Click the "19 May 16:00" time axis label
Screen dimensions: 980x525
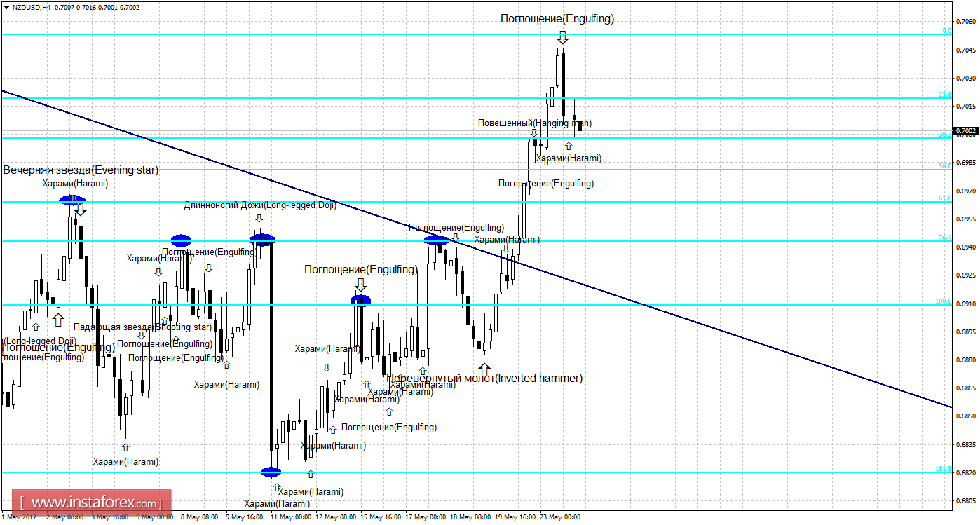[515, 517]
